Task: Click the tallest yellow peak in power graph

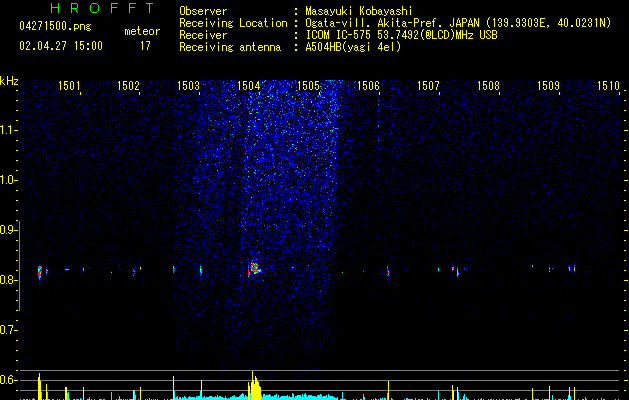Action: [x=253, y=385]
